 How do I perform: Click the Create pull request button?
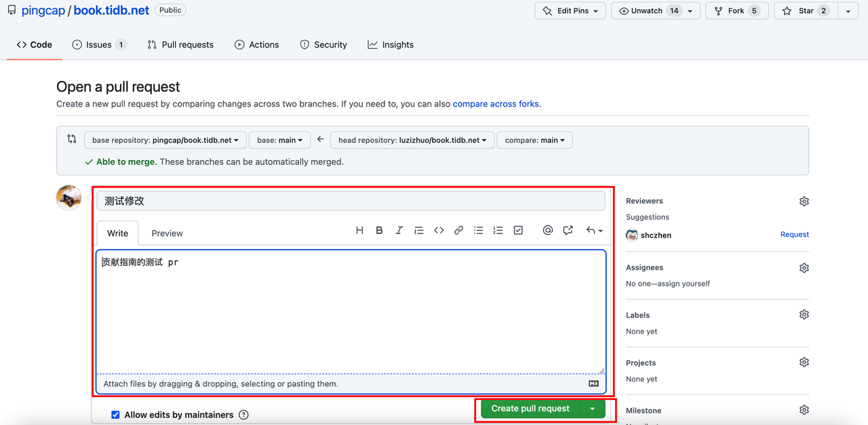click(x=530, y=409)
